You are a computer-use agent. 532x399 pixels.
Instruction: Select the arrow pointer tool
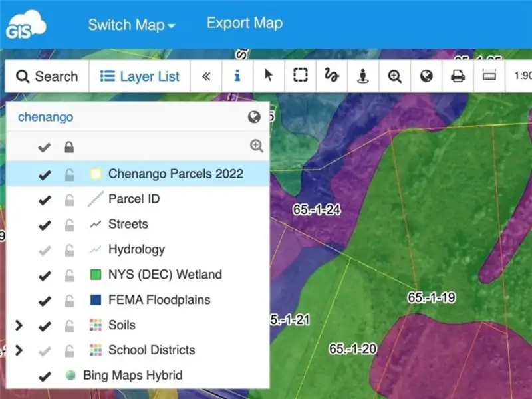[269, 76]
